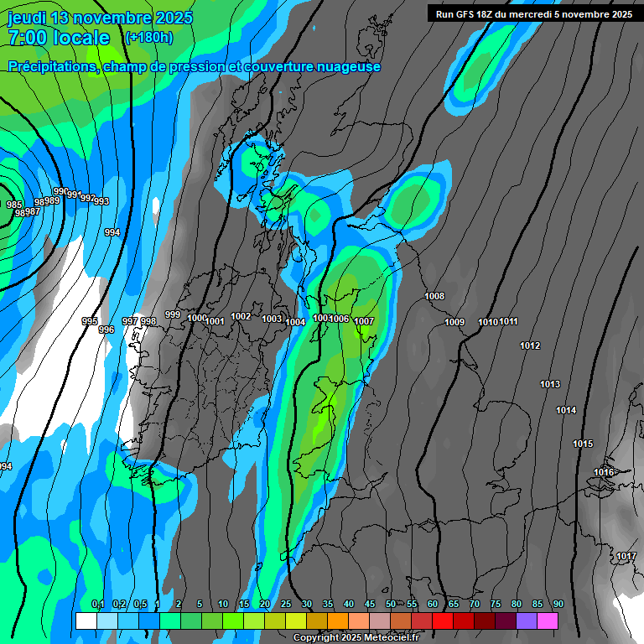Select the 1002 isobar pressure label
This screenshot has height=644, width=644.
tap(241, 316)
